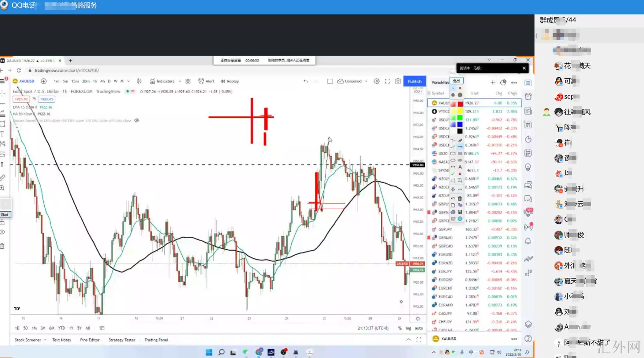Viewport: 644px width, 358px height.
Task: Toggle auto scale on price axis
Action: point(419,328)
